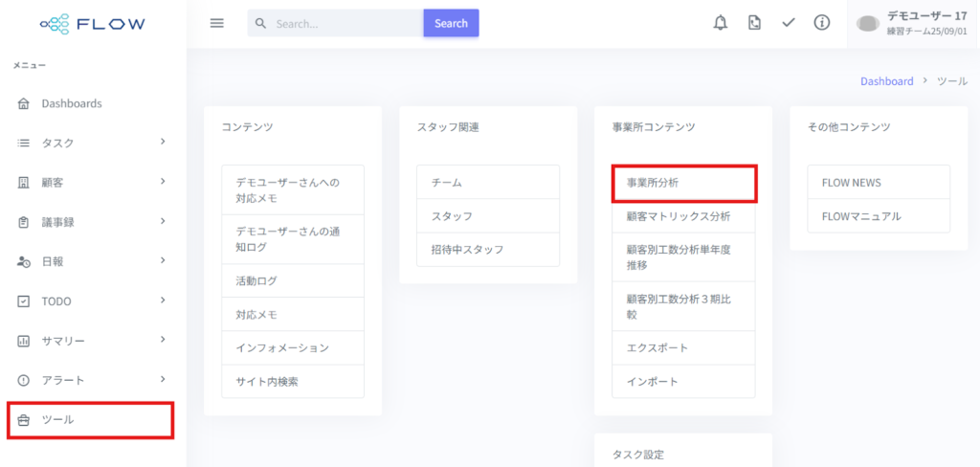
Task: Expand the サマリー sidebar chevron
Action: click(x=163, y=339)
